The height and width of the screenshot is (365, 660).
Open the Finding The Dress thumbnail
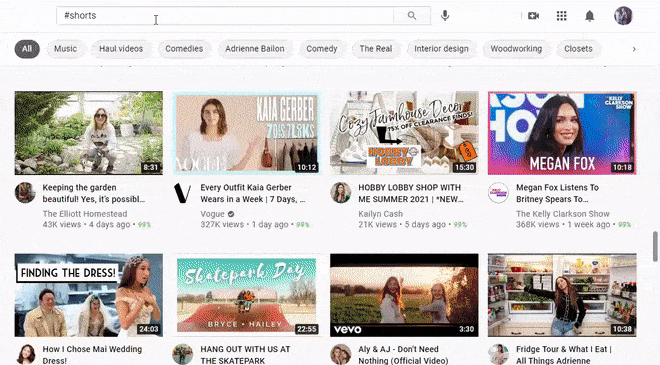pyautogui.click(x=89, y=295)
